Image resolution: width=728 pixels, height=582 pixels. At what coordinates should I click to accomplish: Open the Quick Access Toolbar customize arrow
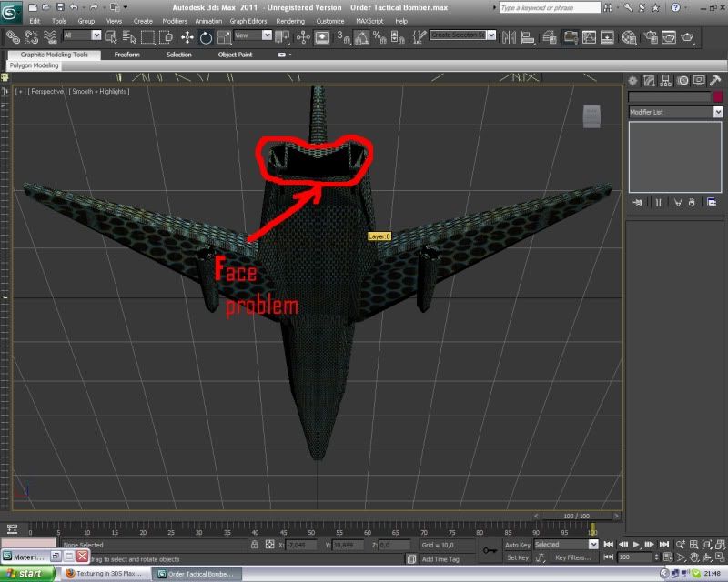point(126,7)
